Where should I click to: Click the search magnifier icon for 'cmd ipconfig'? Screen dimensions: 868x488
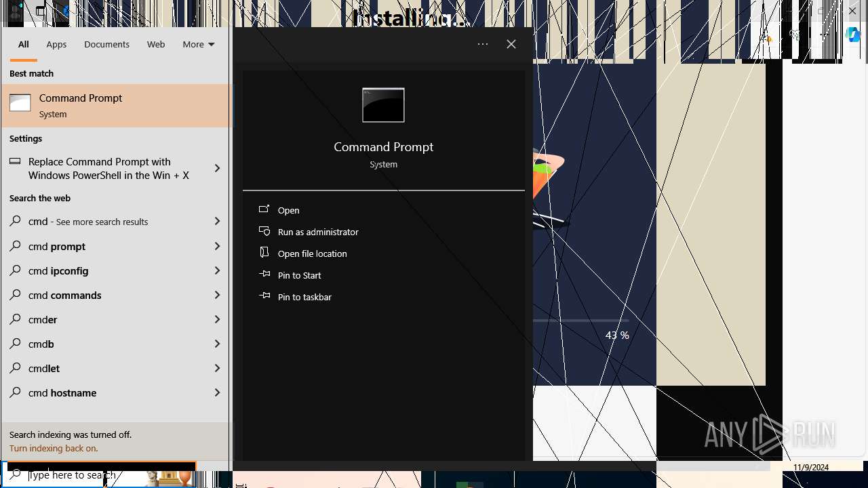(15, 270)
